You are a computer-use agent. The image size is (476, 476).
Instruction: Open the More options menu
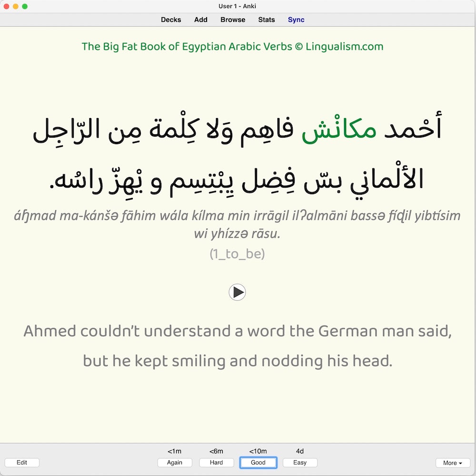pos(452,462)
